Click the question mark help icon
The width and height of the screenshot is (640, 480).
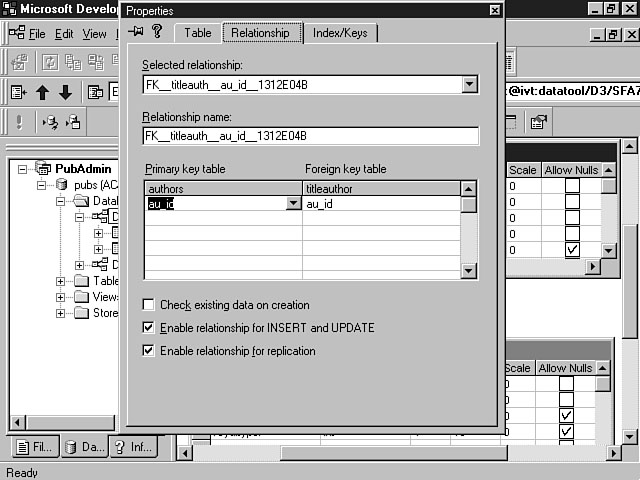pos(158,32)
